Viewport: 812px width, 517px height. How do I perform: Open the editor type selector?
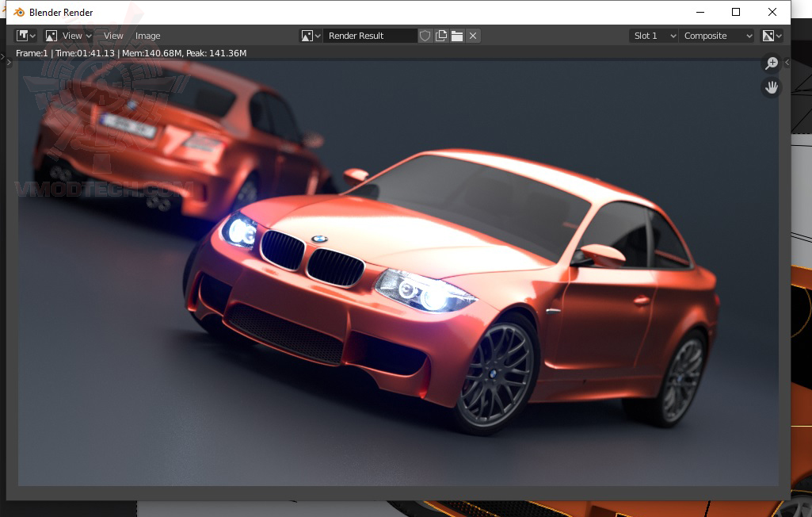coord(25,36)
